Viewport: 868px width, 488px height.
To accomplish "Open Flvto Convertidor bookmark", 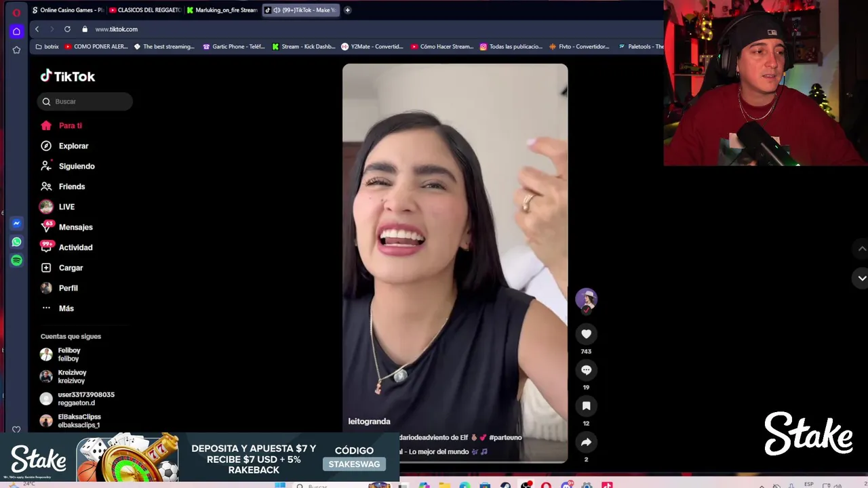I will [x=580, y=47].
